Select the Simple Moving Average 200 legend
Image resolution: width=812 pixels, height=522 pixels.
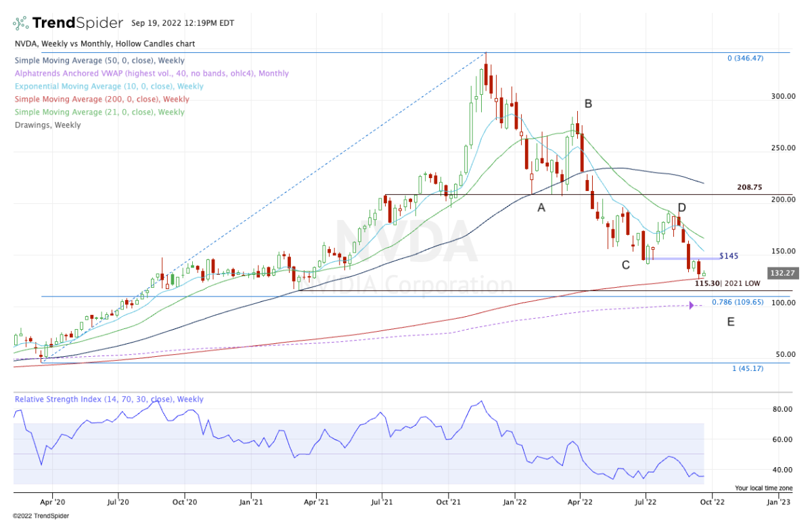pyautogui.click(x=103, y=99)
